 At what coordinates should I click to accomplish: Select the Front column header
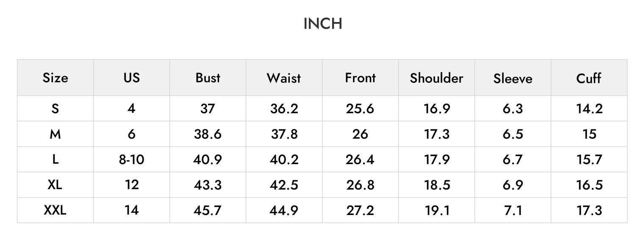coord(360,78)
